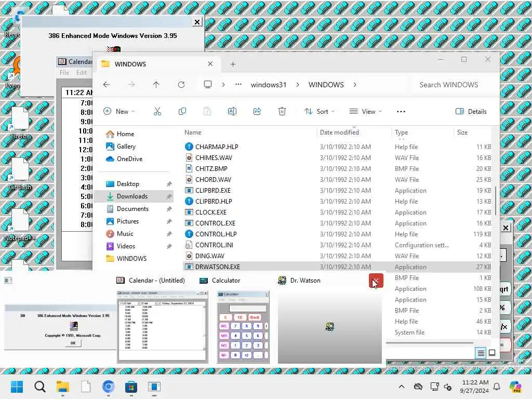Open taskbar Search
Image resolution: width=532 pixels, height=399 pixels.
coord(39,387)
